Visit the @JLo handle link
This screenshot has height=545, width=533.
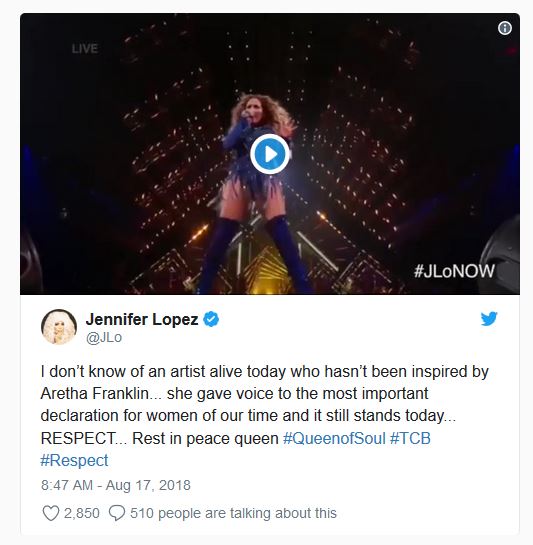(104, 337)
